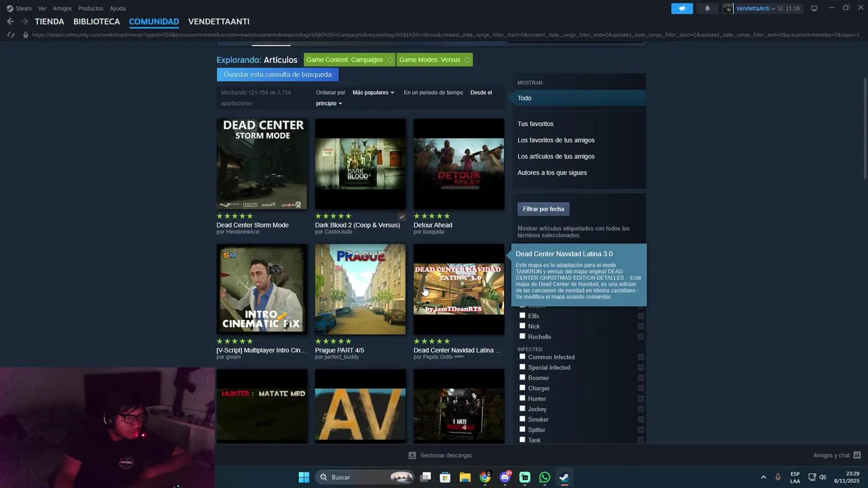Show hidden system tray icons
Viewport: 868px width, 488px height.
click(763, 477)
